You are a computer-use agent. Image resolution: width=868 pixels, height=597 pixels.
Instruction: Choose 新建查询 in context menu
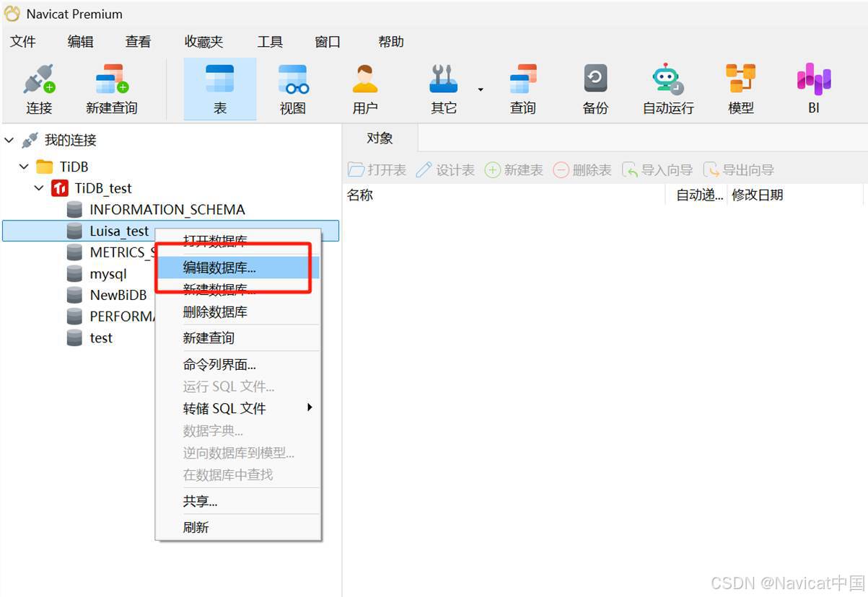point(238,337)
